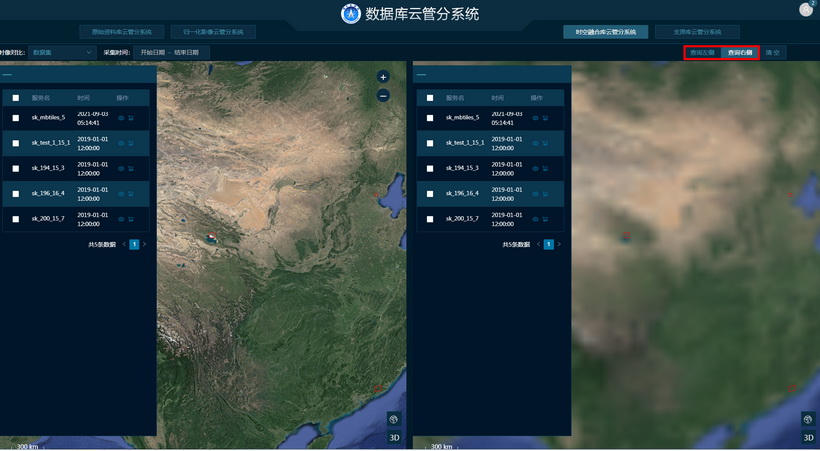Viewport: 820px width, 451px height.
Task: Zoom out on the left map
Action: (x=383, y=96)
